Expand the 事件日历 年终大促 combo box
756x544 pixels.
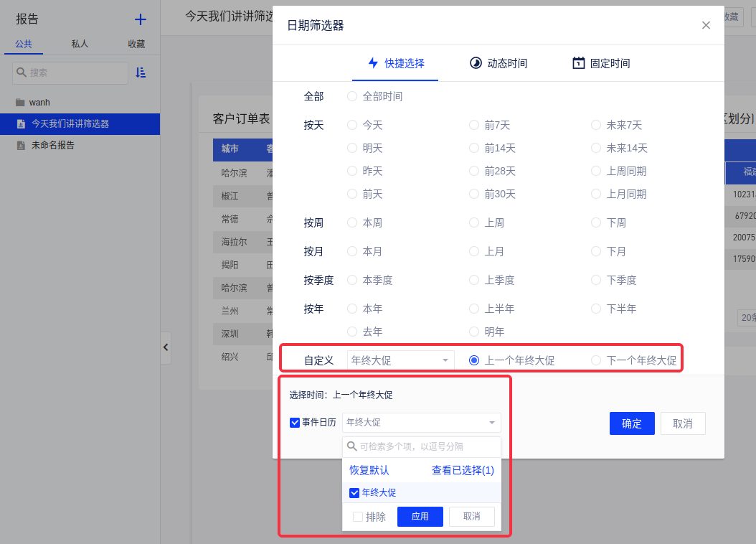pyautogui.click(x=422, y=423)
